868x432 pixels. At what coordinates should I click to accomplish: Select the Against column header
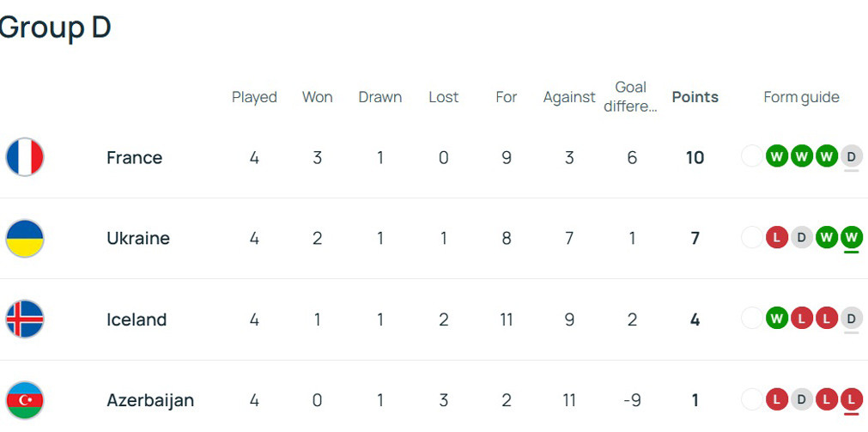point(568,97)
